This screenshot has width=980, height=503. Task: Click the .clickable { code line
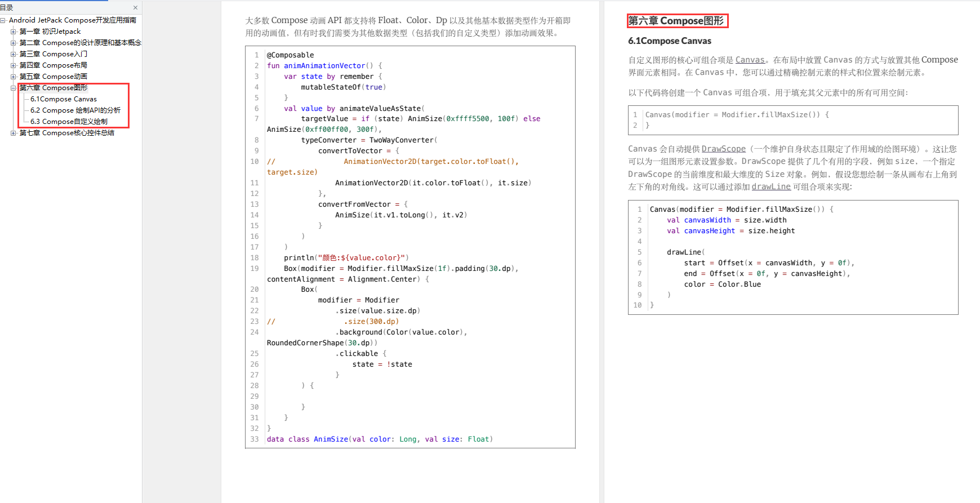(x=361, y=354)
